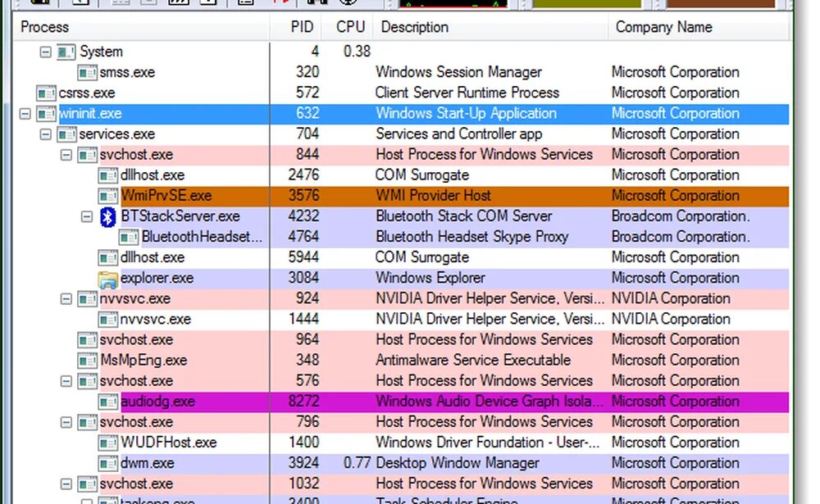The width and height of the screenshot is (820, 504).
Task: Click the 'Windows Session Manager' description
Action: 458,72
